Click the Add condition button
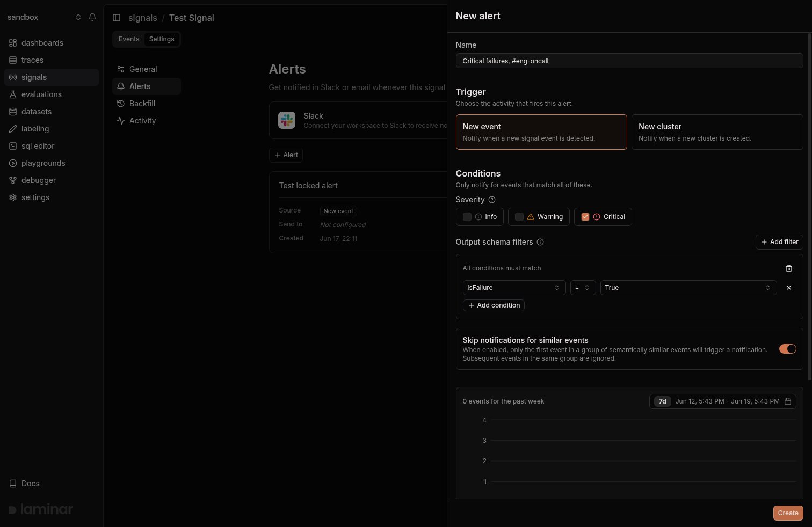The image size is (812, 527). 494,305
